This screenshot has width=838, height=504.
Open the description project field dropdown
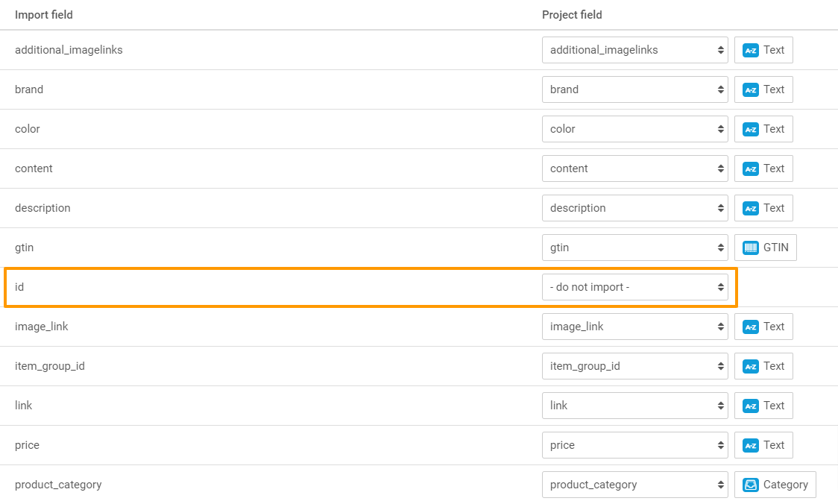634,208
